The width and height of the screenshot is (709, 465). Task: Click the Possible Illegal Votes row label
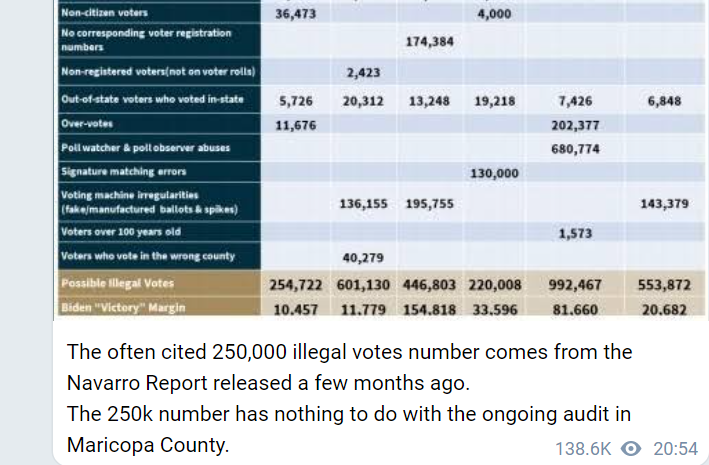pyautogui.click(x=118, y=284)
